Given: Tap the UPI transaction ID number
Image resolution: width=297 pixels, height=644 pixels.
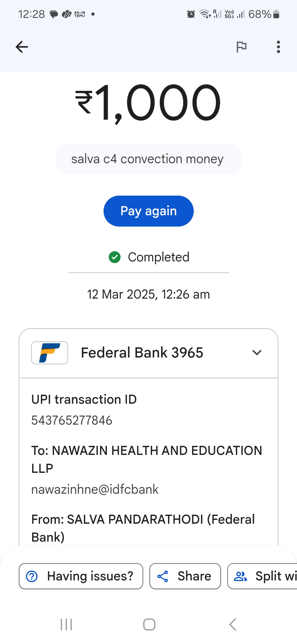Looking at the screenshot, I should [x=72, y=421].
